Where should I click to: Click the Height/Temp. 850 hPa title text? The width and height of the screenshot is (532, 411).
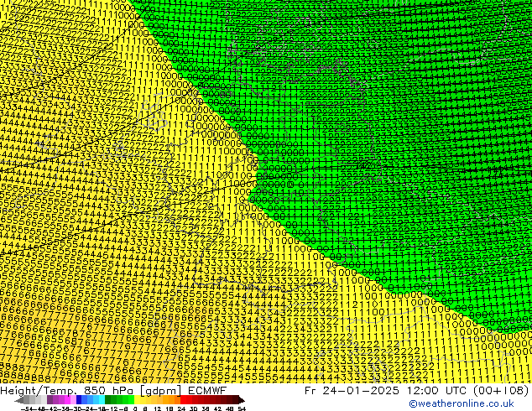(x=68, y=390)
